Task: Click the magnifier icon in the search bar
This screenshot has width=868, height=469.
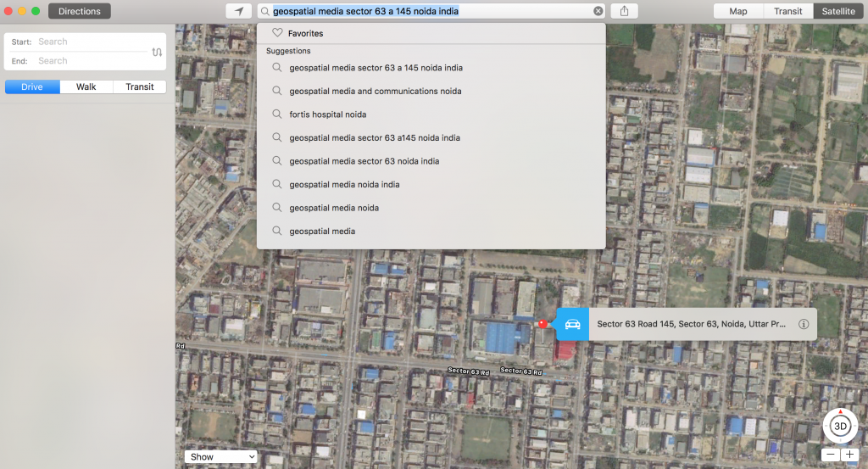Action: (265, 11)
